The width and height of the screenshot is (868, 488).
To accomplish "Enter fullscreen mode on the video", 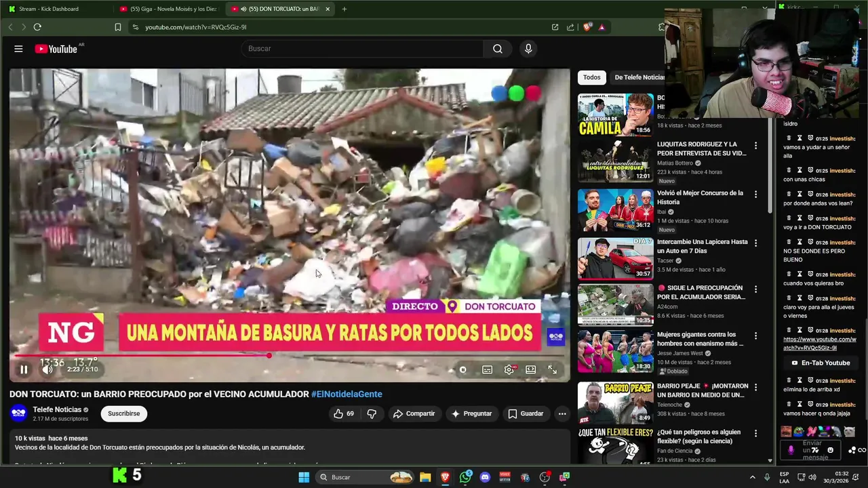I will (552, 369).
